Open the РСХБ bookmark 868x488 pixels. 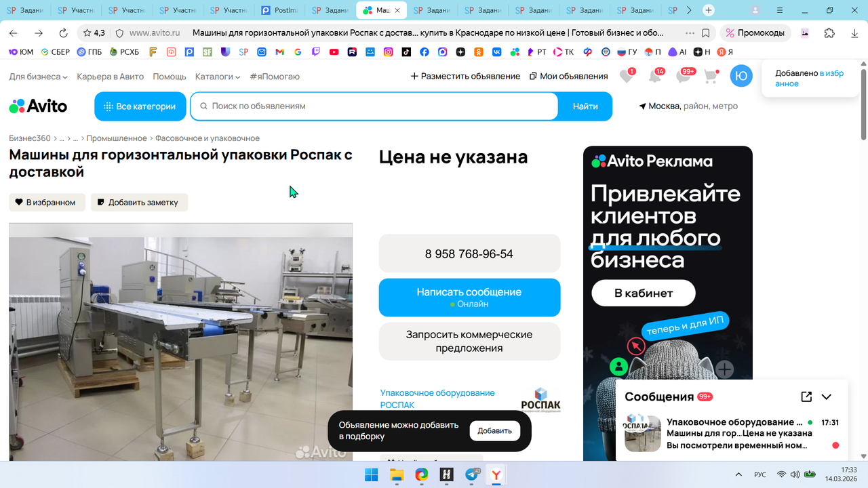click(125, 52)
